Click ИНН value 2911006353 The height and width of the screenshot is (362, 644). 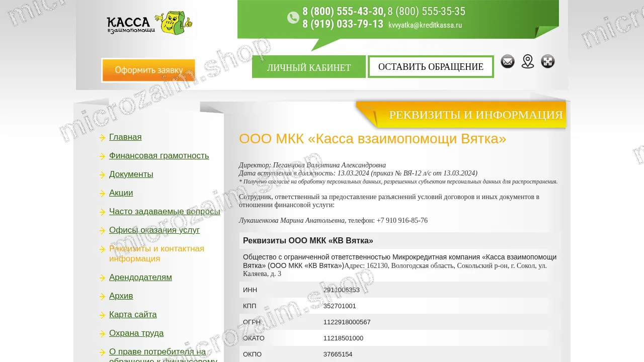[x=342, y=290]
